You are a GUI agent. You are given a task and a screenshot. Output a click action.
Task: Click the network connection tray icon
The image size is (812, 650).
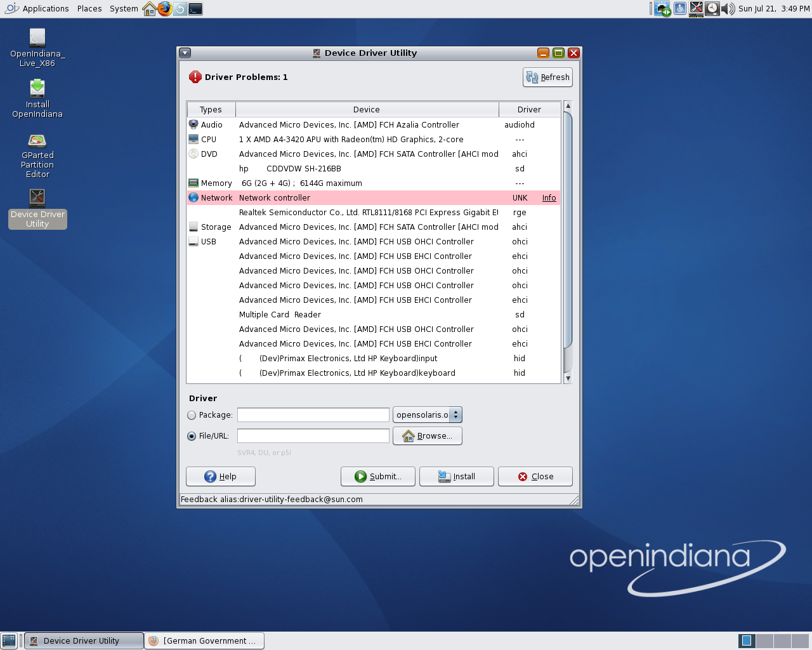(663, 9)
